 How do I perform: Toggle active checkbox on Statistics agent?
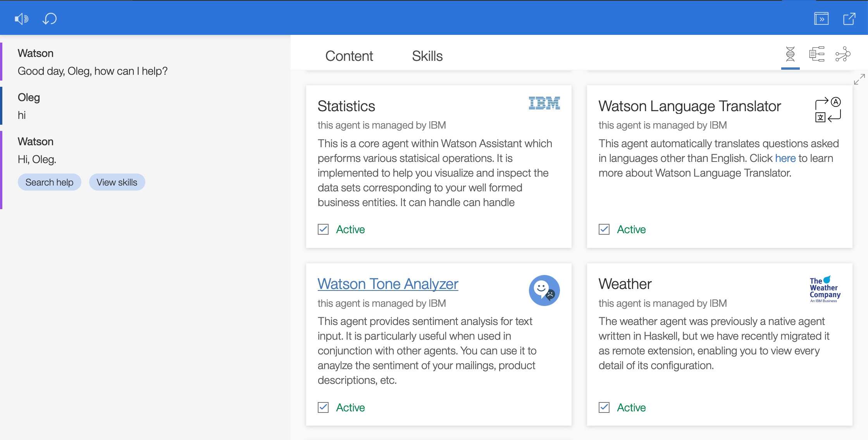[x=324, y=229]
